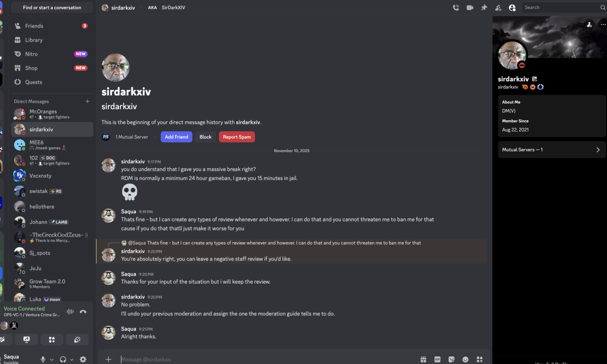Go to the Nitro page
This screenshot has width=607, height=364.
(31, 54)
